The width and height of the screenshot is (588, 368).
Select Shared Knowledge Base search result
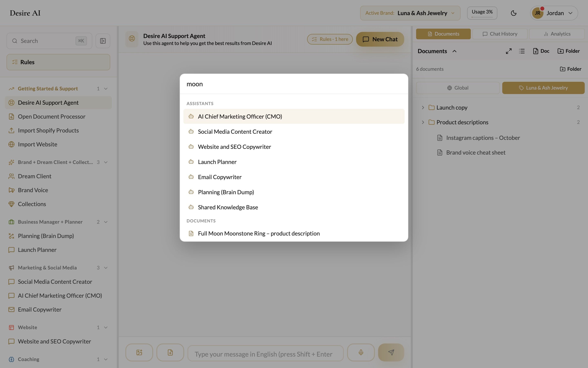coord(294,207)
